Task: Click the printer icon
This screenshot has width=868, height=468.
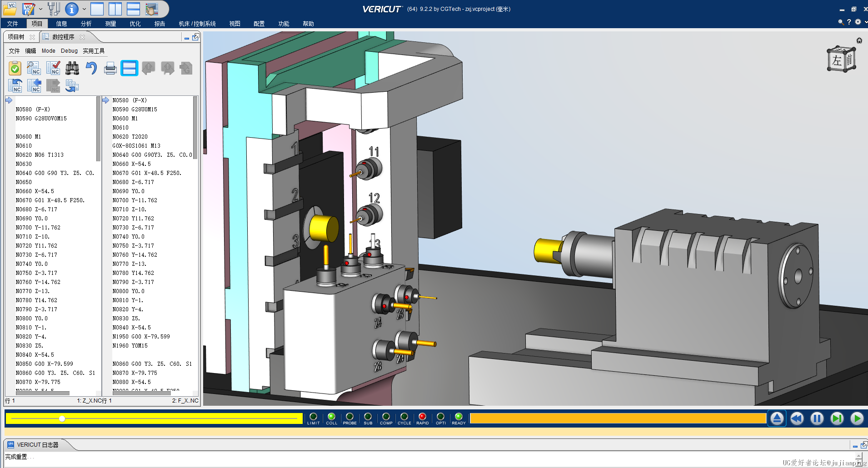Action: [110, 68]
